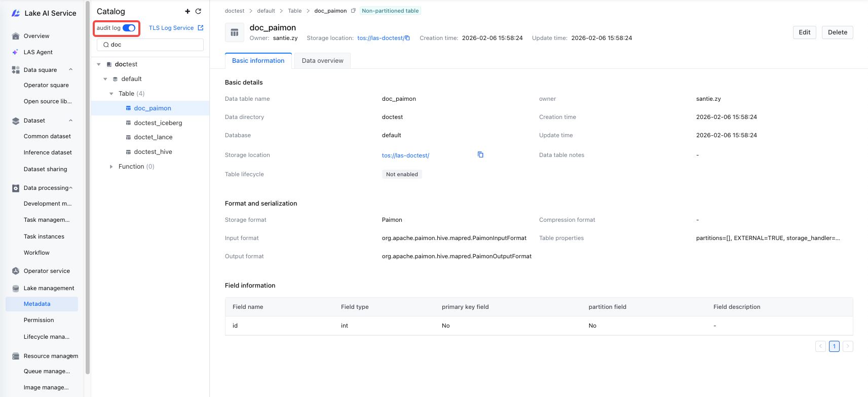The image size is (868, 397).
Task: Collapse the Data processing section
Action: (x=71, y=188)
